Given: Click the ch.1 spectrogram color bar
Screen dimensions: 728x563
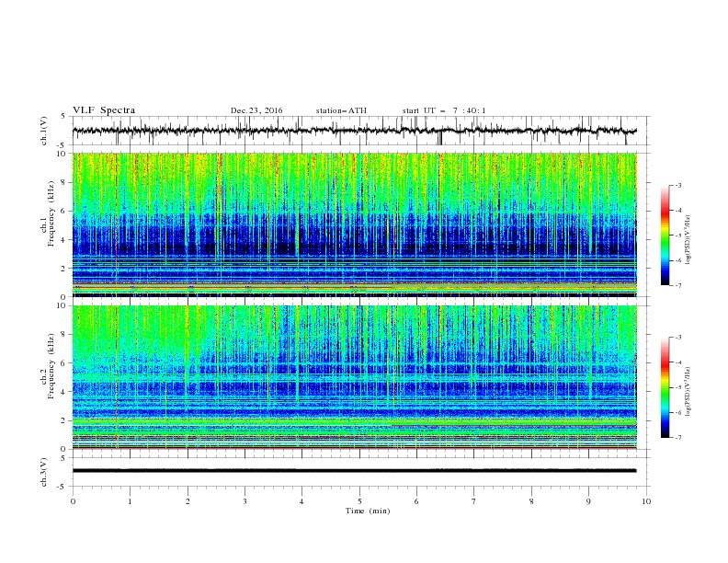Looking at the screenshot, I should [x=665, y=236].
